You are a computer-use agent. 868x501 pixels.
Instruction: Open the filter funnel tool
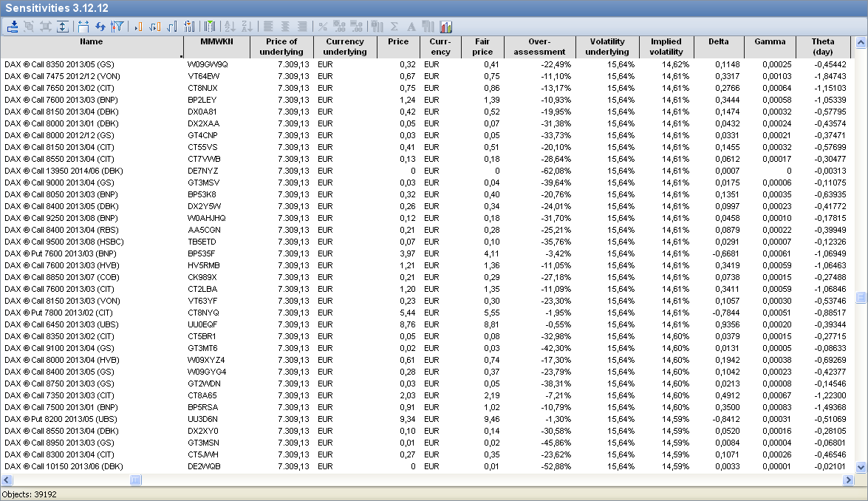pos(117,27)
